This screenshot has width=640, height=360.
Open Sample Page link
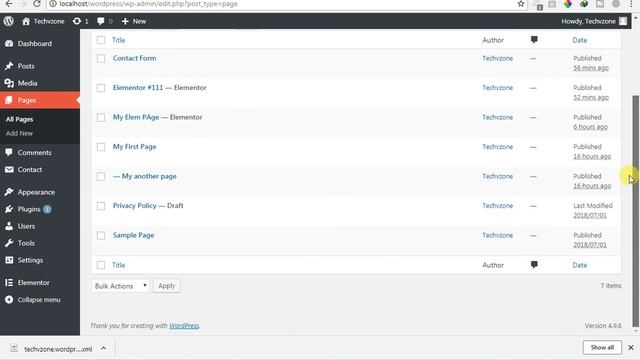[133, 235]
